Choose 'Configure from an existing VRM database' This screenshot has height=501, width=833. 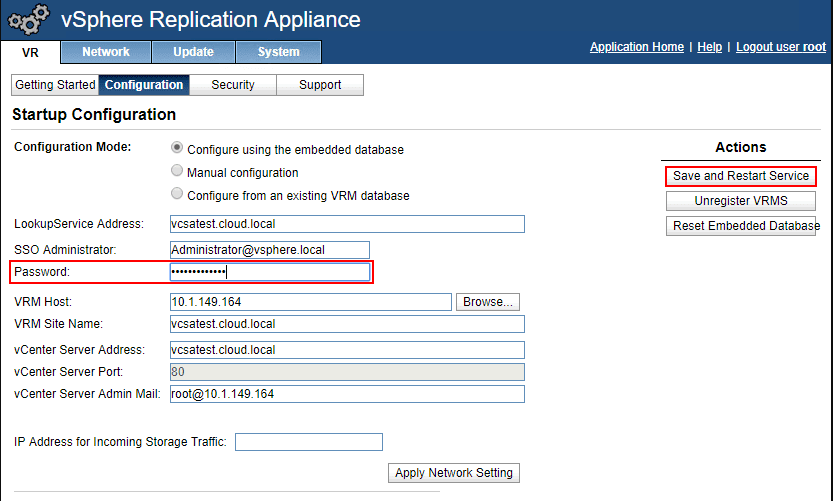coord(177,193)
